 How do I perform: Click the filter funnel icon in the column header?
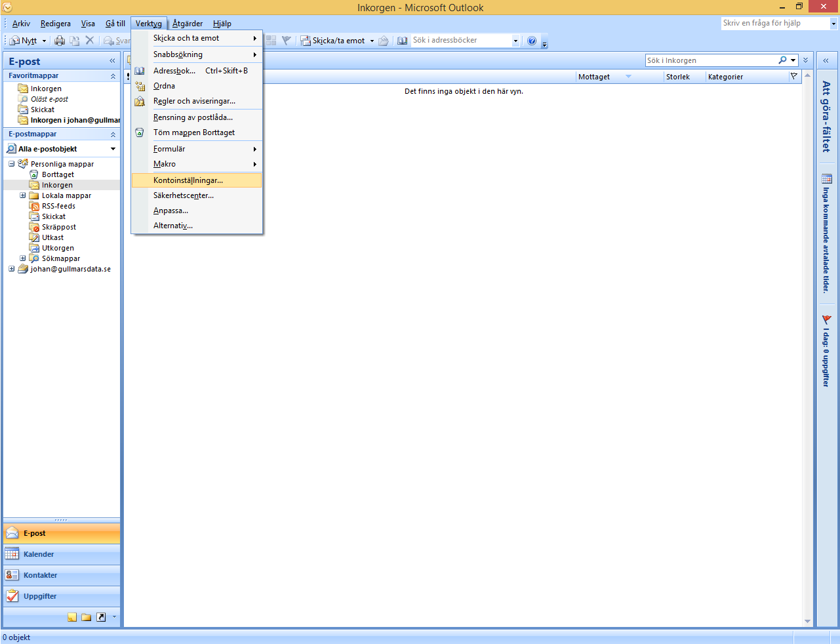(794, 76)
